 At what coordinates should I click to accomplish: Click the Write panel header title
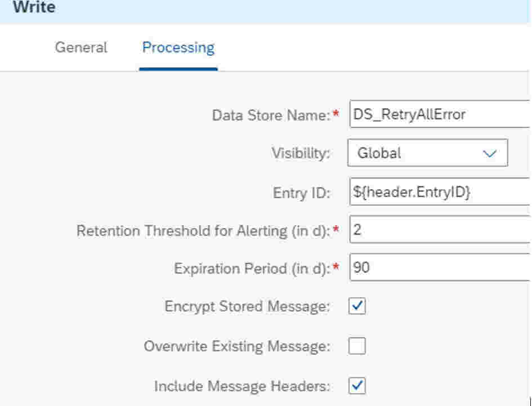[34, 7]
